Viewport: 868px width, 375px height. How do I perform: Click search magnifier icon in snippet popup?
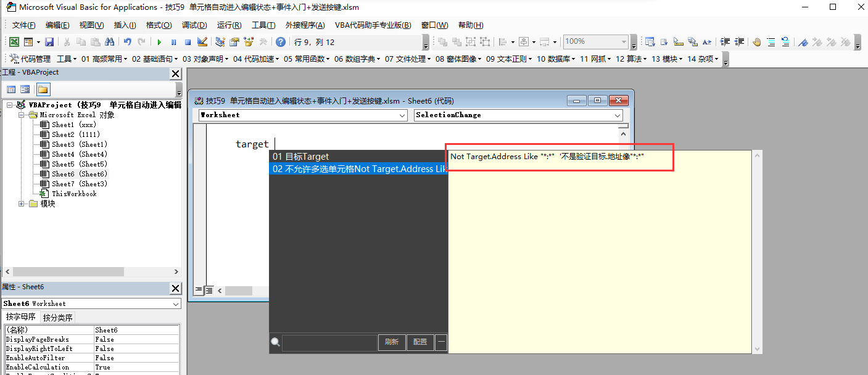tap(276, 342)
